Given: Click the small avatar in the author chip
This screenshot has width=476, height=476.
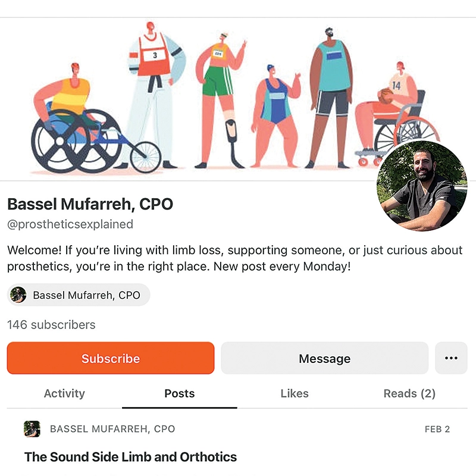Looking at the screenshot, I should 18,295.
